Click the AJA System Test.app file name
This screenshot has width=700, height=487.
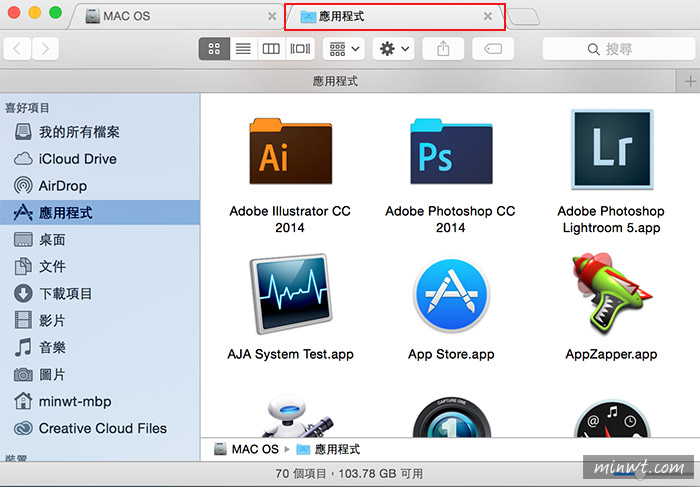tap(290, 354)
